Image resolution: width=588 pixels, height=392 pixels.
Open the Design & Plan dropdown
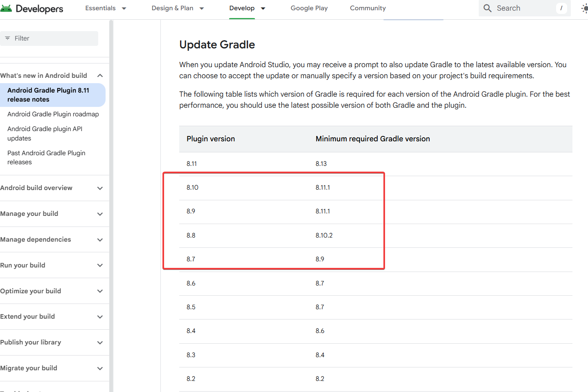178,8
